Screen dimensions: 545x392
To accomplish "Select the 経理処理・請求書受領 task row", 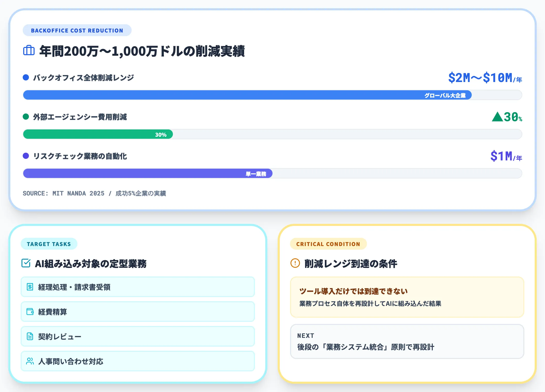I will tap(138, 287).
